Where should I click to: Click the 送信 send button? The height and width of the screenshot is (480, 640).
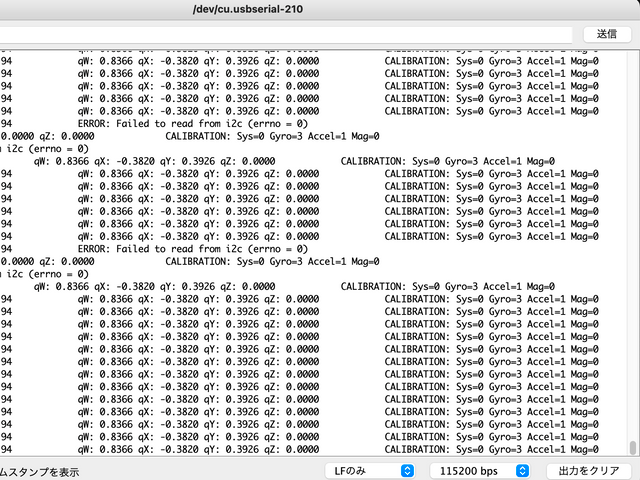pyautogui.click(x=606, y=33)
